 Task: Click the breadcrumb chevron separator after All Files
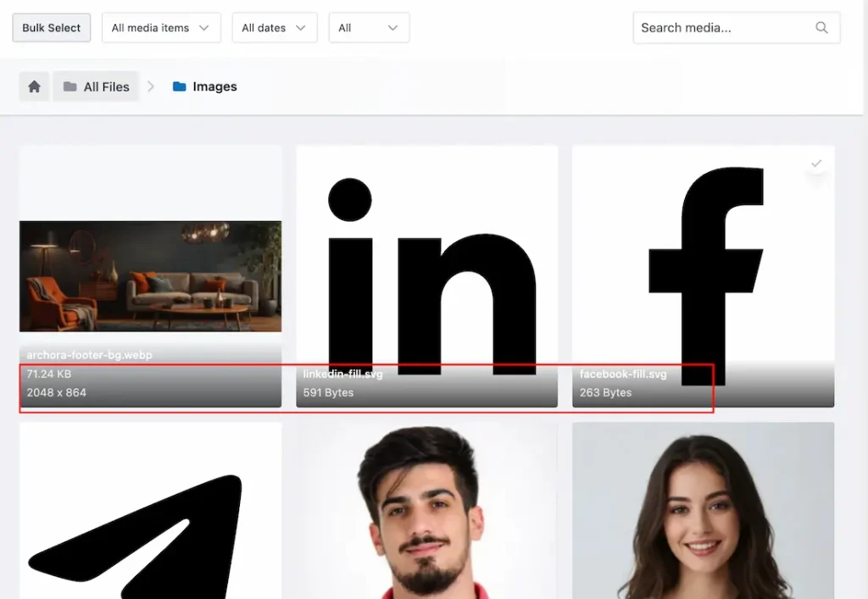[x=151, y=86]
